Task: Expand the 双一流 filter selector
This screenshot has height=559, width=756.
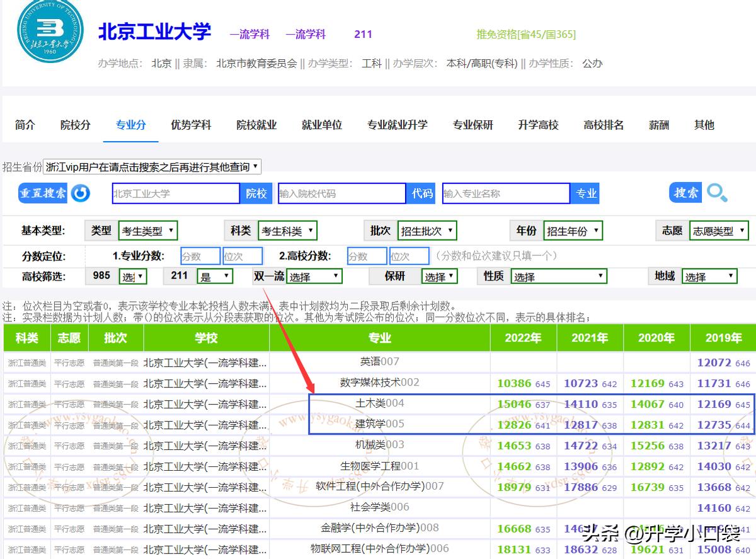Action: click(314, 276)
